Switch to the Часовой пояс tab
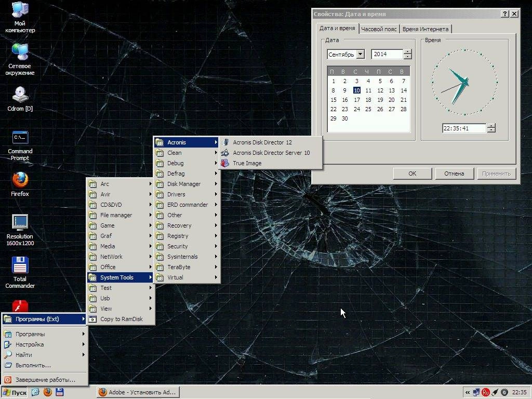The image size is (532, 399). 379,29
